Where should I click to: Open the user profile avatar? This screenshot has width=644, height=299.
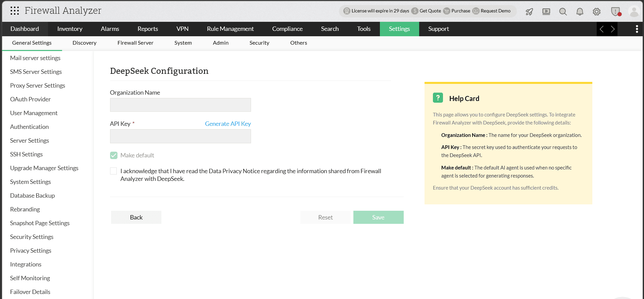point(634,12)
